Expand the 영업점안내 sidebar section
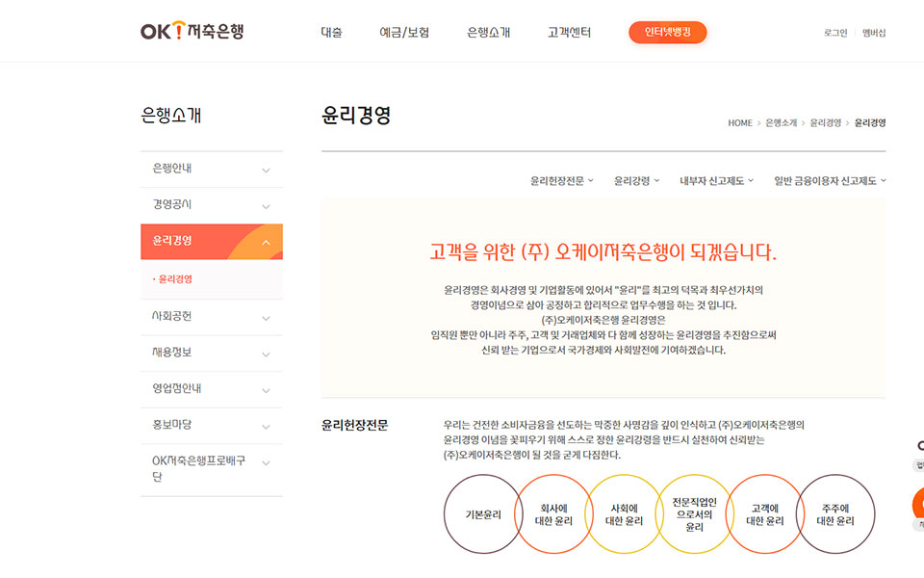This screenshot has height=578, width=924. point(212,389)
